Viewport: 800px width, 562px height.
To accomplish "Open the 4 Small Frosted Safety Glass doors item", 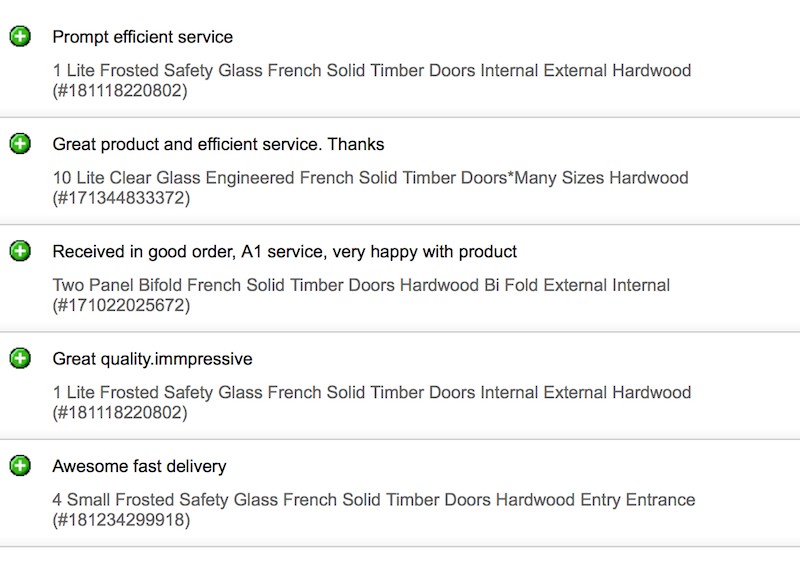I will coord(373,500).
